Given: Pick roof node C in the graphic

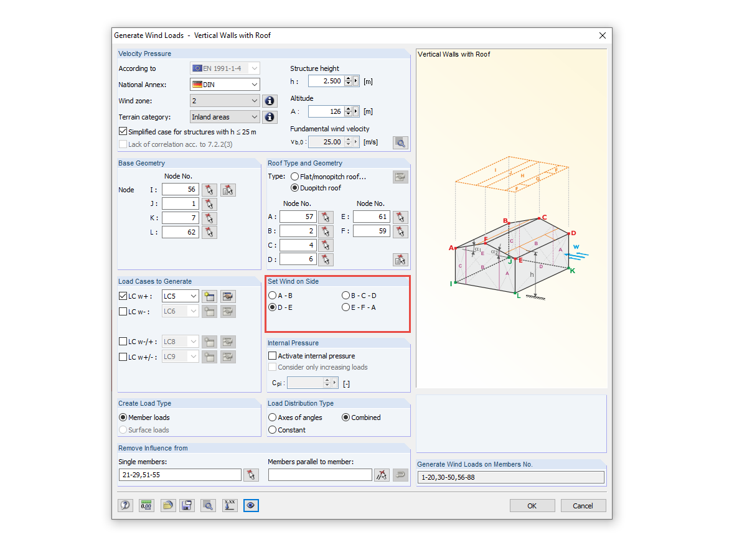Looking at the screenshot, I should (326, 245).
